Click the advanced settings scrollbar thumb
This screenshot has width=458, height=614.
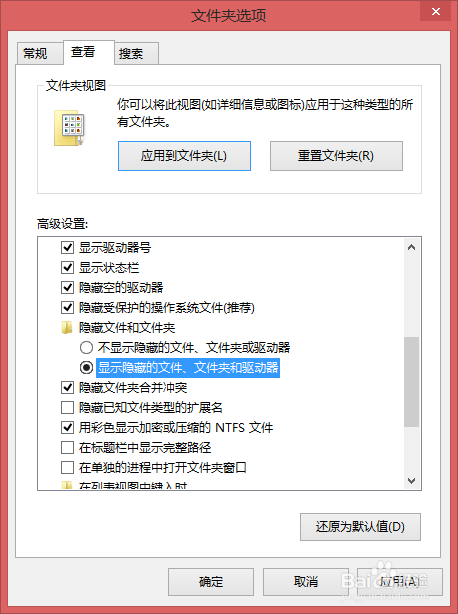411,382
